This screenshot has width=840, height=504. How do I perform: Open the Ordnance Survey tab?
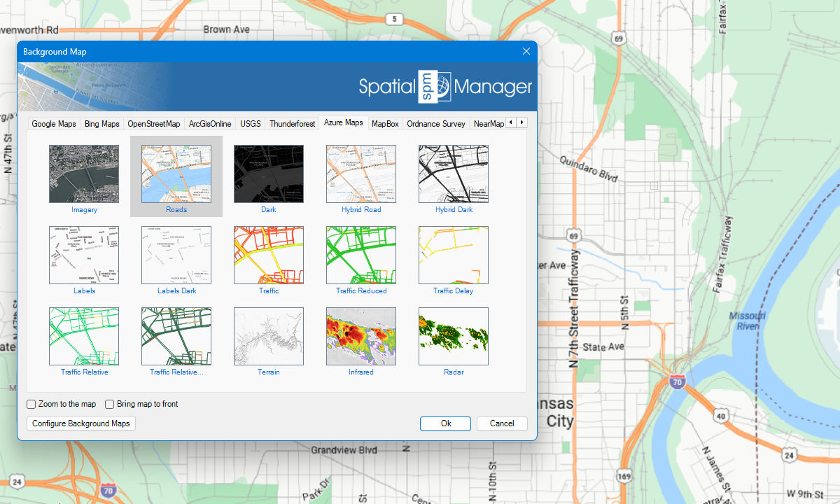coord(436,124)
